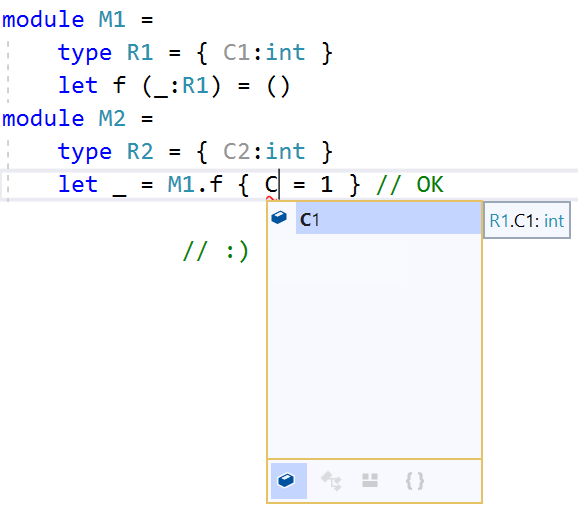This screenshot has width=578, height=513.
Task: Click the R1 type name in type declaration
Action: pos(140,52)
